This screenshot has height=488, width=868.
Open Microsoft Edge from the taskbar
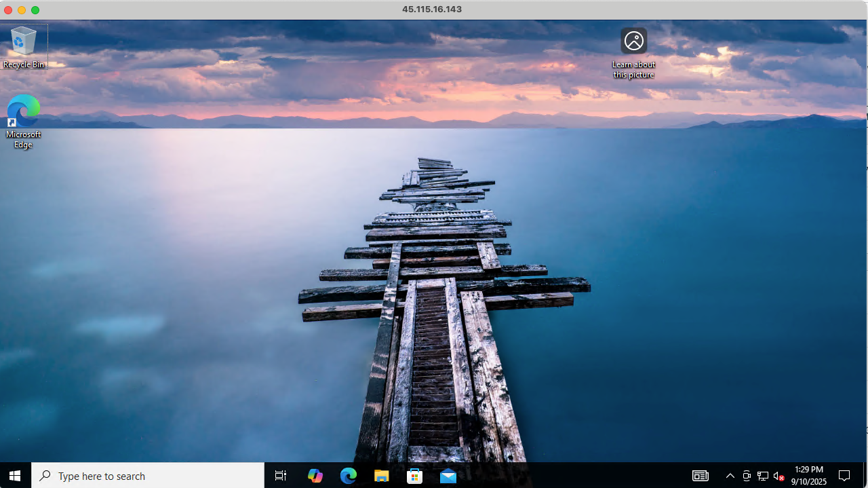coord(349,476)
